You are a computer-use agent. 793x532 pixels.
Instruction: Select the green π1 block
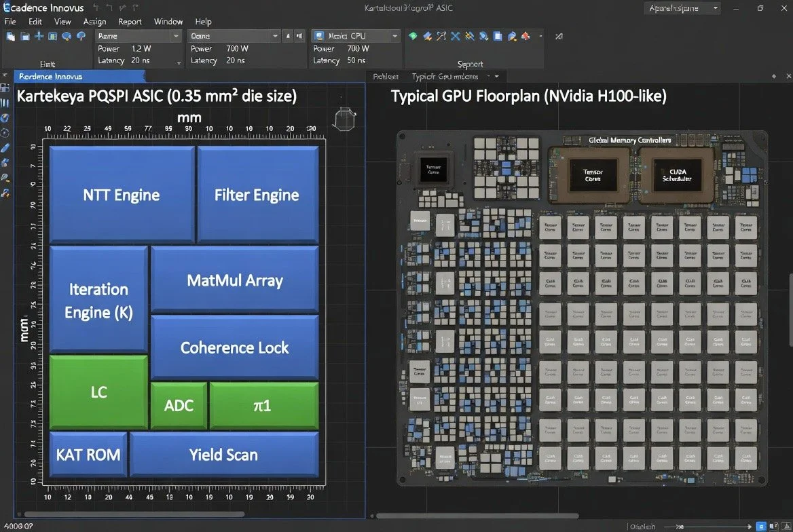(x=264, y=405)
